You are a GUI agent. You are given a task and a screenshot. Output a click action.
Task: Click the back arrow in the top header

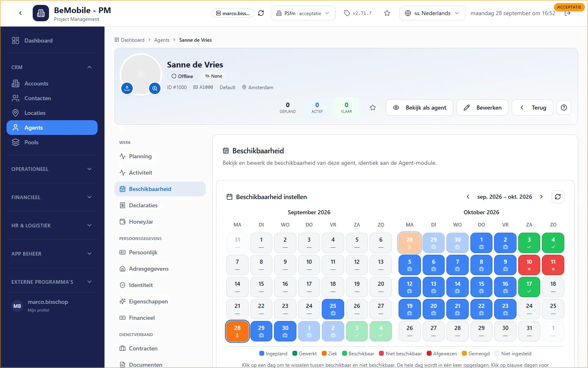coord(20,13)
